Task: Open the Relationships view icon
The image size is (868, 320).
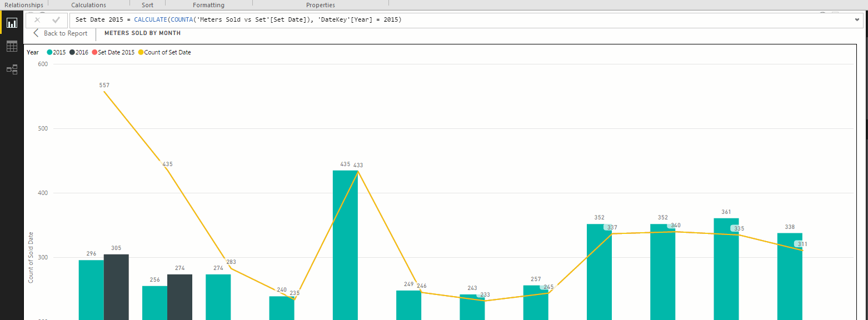Action: pos(12,69)
